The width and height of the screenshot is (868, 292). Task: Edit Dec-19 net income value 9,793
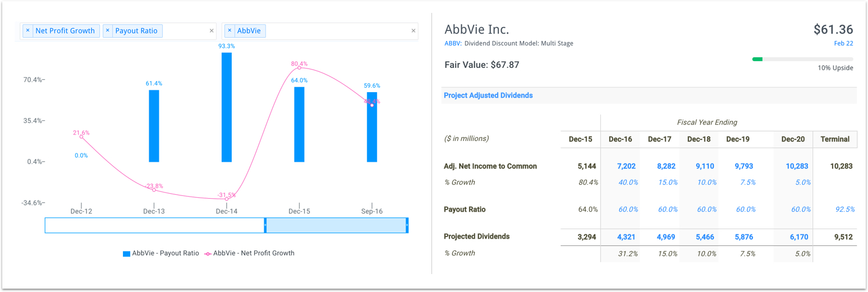[x=744, y=166]
